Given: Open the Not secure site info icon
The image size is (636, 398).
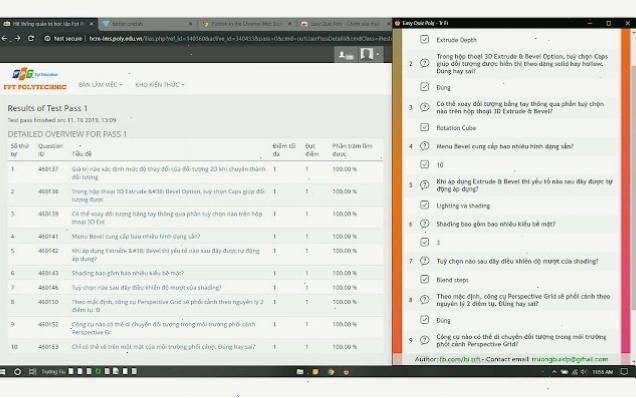Looking at the screenshot, I should [x=47, y=39].
